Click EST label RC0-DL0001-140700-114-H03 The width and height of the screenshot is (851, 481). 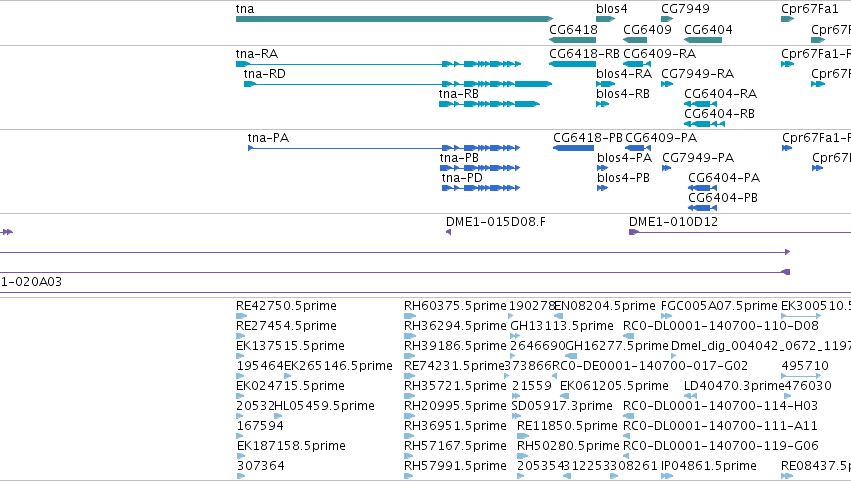coord(720,406)
